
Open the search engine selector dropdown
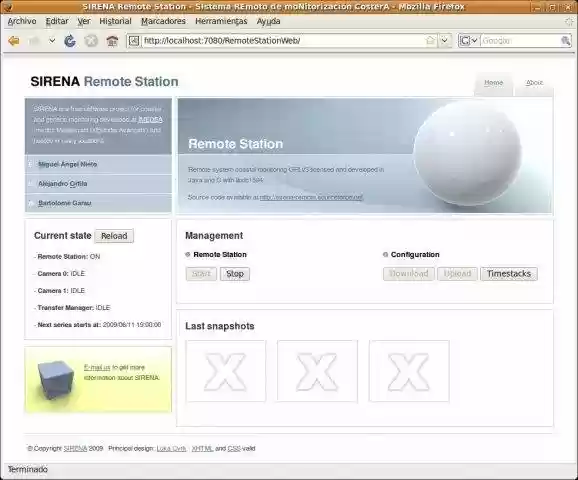pos(469,41)
